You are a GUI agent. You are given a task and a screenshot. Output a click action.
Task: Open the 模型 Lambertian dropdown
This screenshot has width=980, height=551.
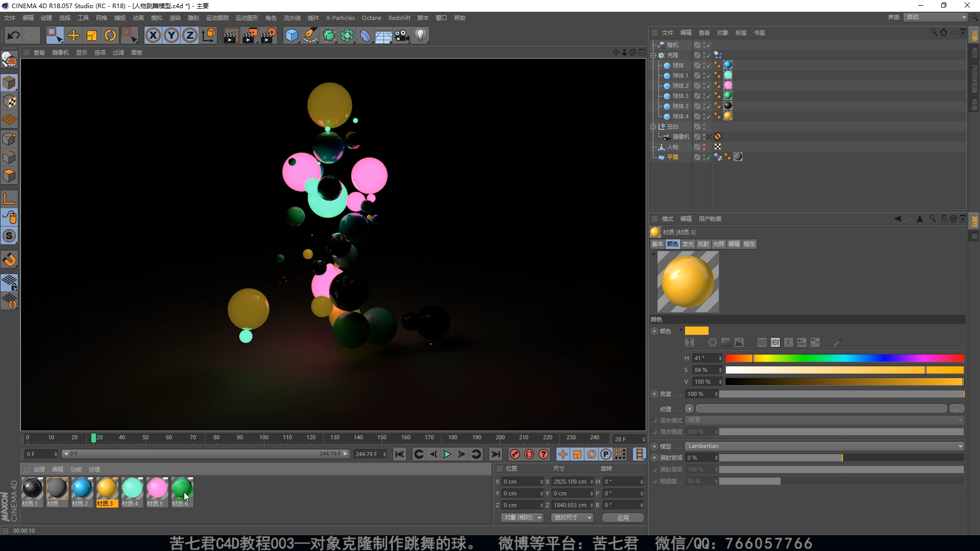point(825,446)
